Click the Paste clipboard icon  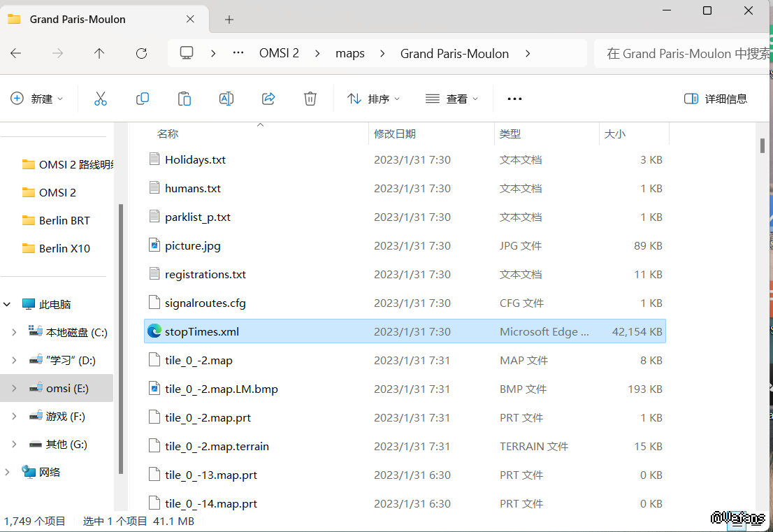(185, 99)
